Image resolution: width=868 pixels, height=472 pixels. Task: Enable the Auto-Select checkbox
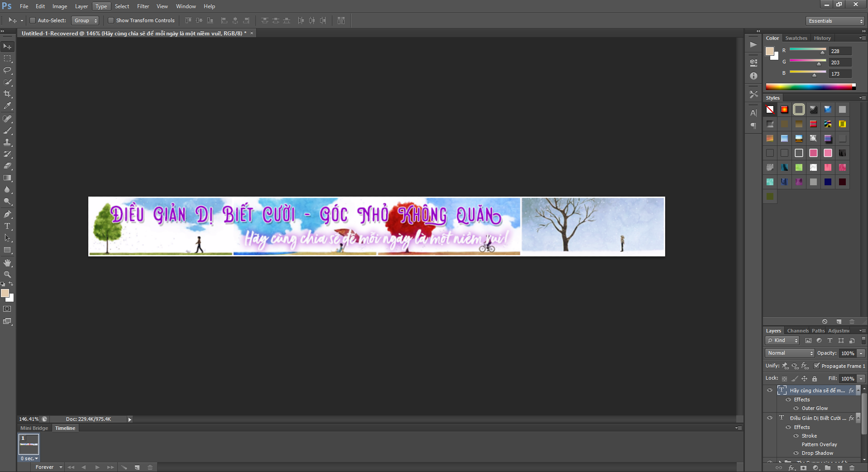point(33,20)
